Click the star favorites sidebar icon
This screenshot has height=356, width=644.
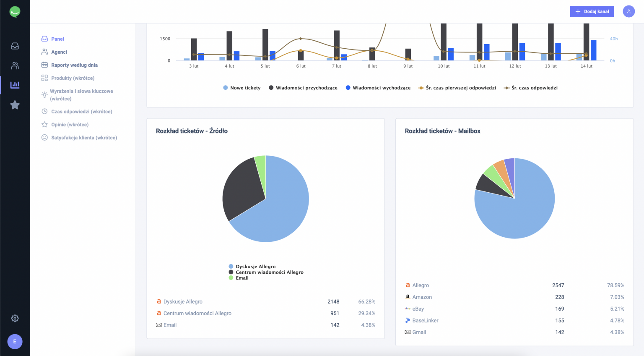(15, 105)
